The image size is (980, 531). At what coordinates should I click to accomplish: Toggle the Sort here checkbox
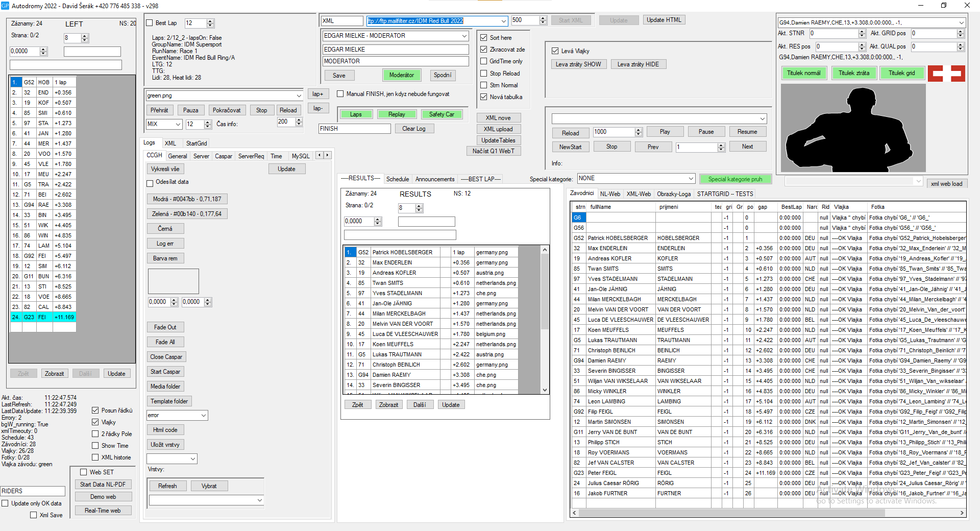click(484, 38)
